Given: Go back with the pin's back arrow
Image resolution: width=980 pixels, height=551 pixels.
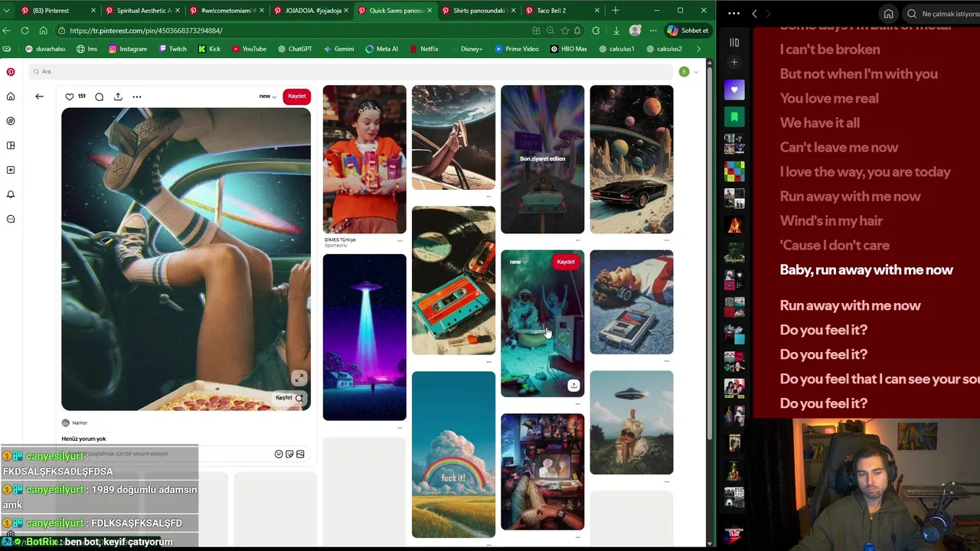Looking at the screenshot, I should pos(39,96).
